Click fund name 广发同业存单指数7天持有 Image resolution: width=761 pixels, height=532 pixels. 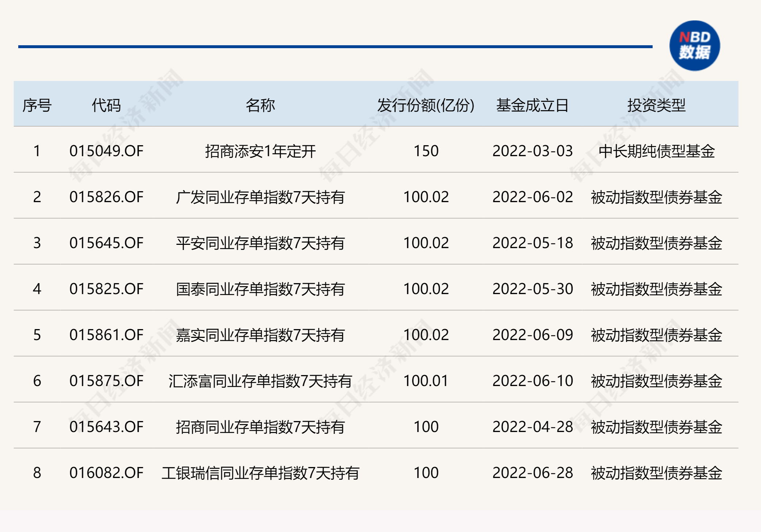pos(260,197)
